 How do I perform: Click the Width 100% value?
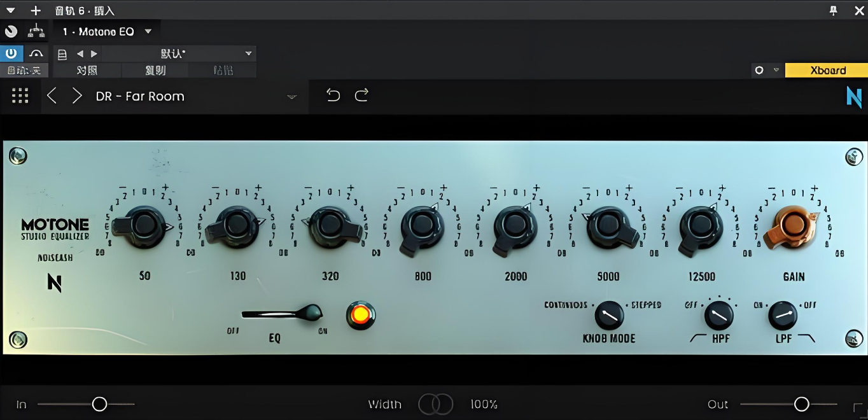(484, 404)
